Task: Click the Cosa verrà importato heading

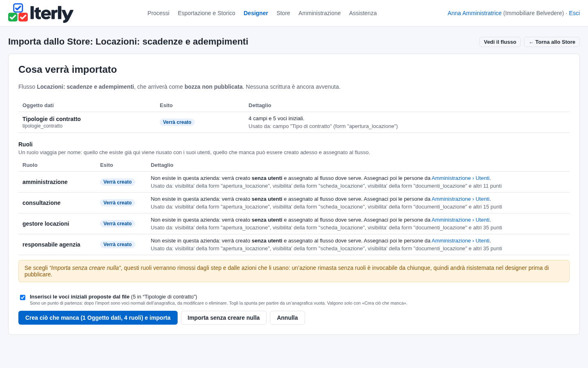Action: click(68, 70)
